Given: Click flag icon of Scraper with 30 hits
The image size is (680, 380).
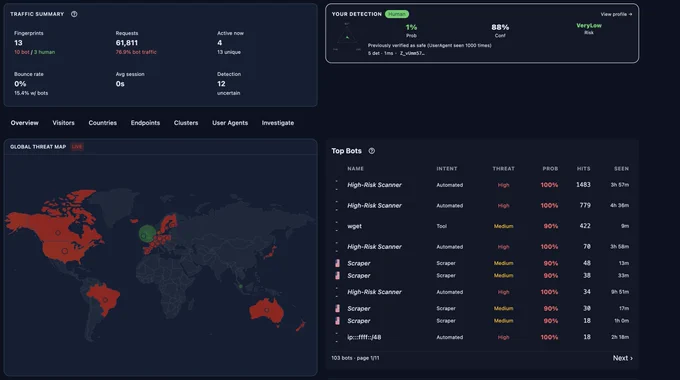Looking at the screenshot, I should point(337,308).
